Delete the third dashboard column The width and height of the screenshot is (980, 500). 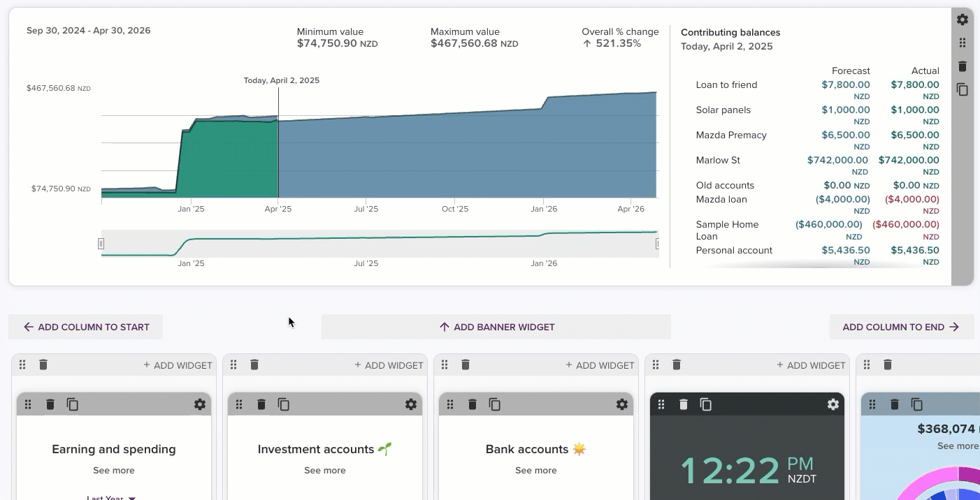click(466, 365)
